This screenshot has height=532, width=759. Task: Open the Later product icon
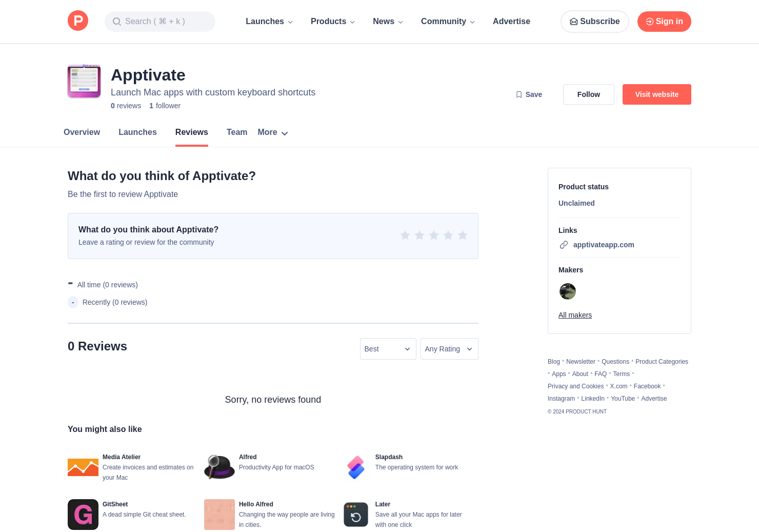pyautogui.click(x=355, y=514)
